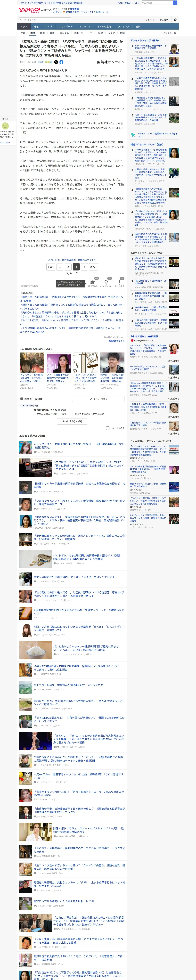196x980 pixels.
Task: Open the article comment count icon 688
Action: tap(41, 62)
